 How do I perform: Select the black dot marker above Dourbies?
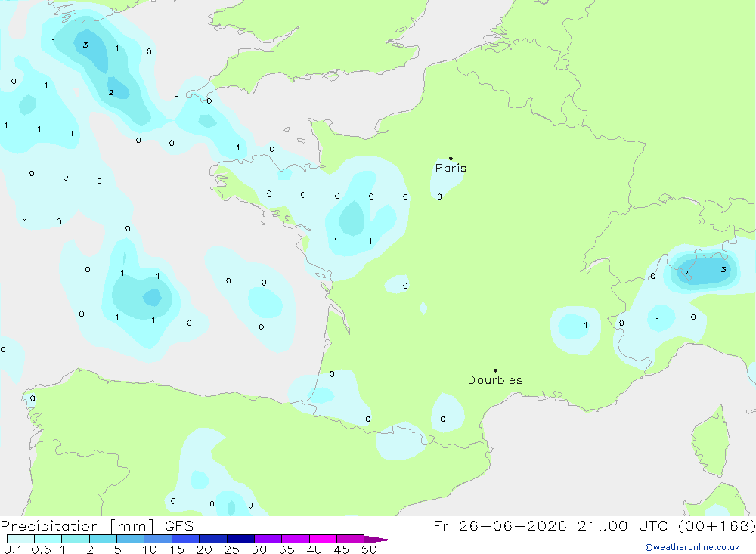pos(495,370)
